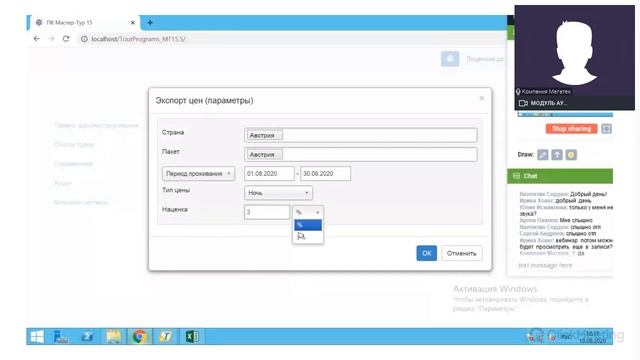Screen dimensions: 640x360
Task: Confirm export with the OK button
Action: (x=427, y=253)
